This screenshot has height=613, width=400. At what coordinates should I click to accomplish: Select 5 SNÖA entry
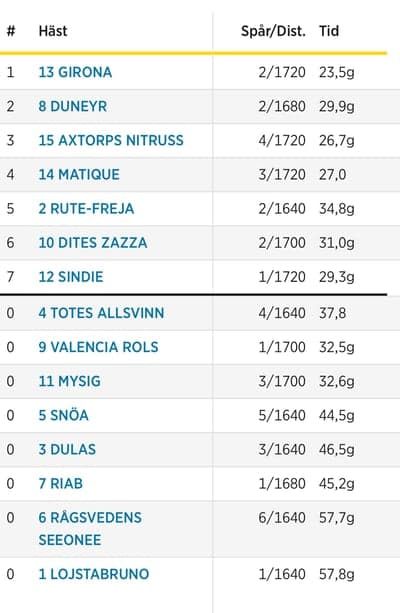point(63,415)
